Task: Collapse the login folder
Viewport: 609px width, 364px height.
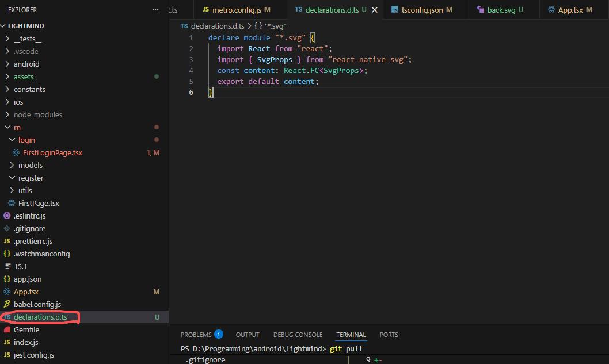Action: click(x=12, y=140)
